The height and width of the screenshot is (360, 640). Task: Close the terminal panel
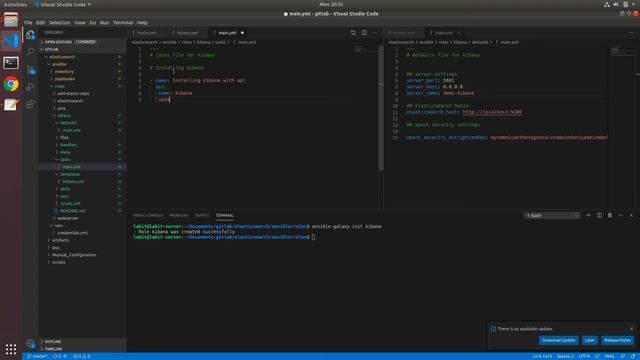[x=631, y=215]
